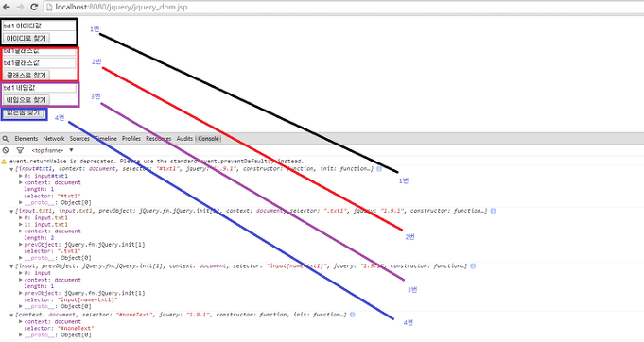Viewport: 644px width, 342px height.
Task: Collapse the '[context: document, selector: "#noneText"' entry
Action: pyautogui.click(x=11, y=315)
